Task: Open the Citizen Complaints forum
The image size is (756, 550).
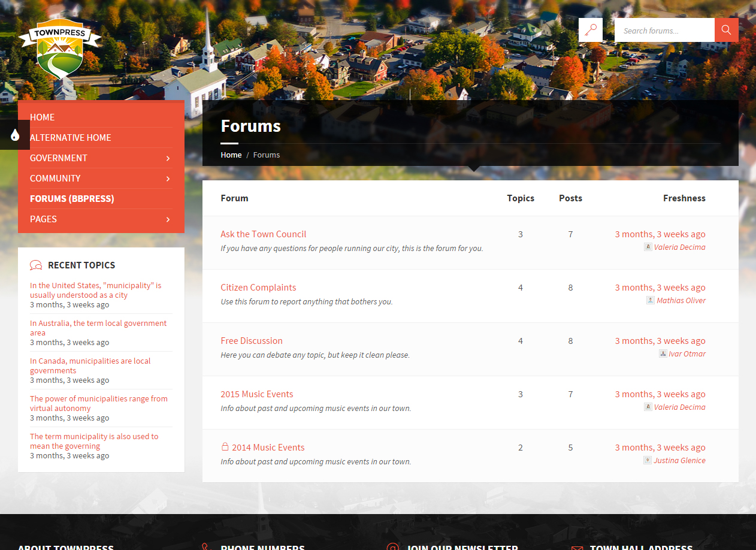Action: pos(258,288)
